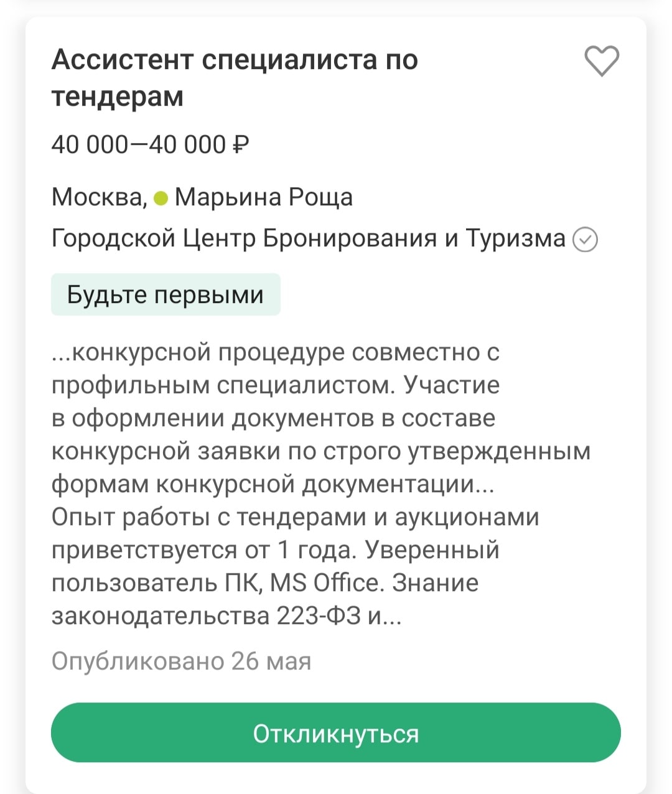Click the green metro line dot
Screen dimensions: 672x794
click(x=161, y=198)
